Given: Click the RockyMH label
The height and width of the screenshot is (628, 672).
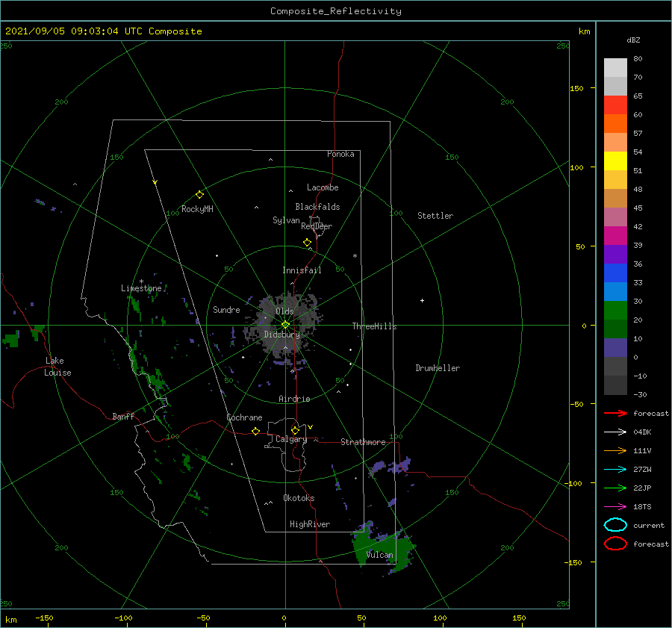Looking at the screenshot, I should (x=197, y=209).
